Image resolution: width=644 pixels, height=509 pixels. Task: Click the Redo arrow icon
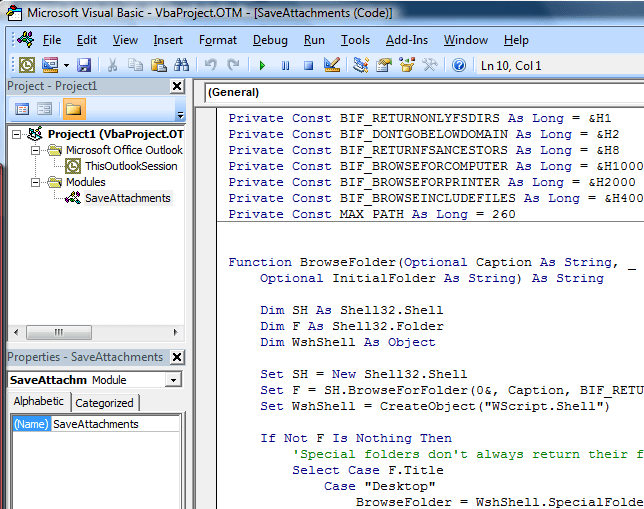tap(233, 65)
